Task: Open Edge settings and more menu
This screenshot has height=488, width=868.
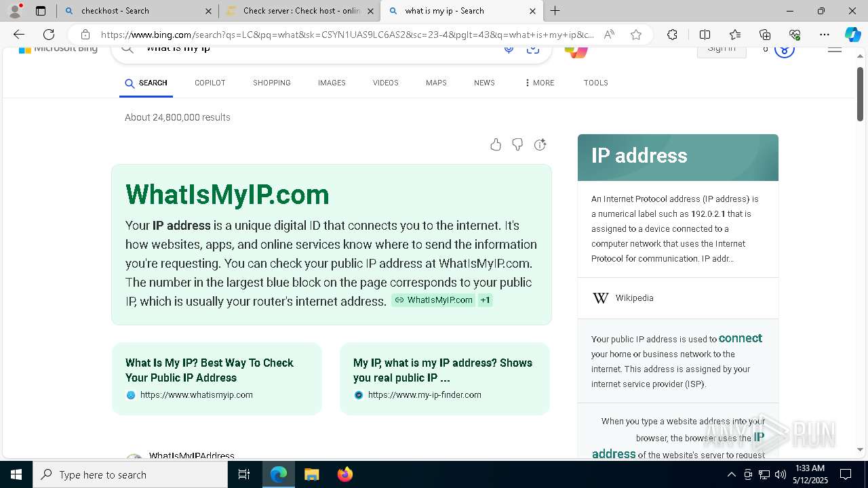Action: tap(825, 35)
